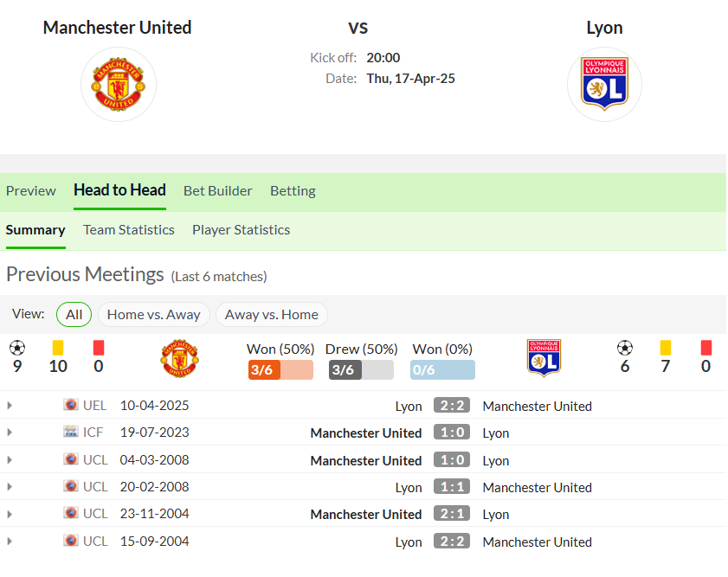
Task: Click Lyon's yellow card icon
Action: (x=666, y=348)
